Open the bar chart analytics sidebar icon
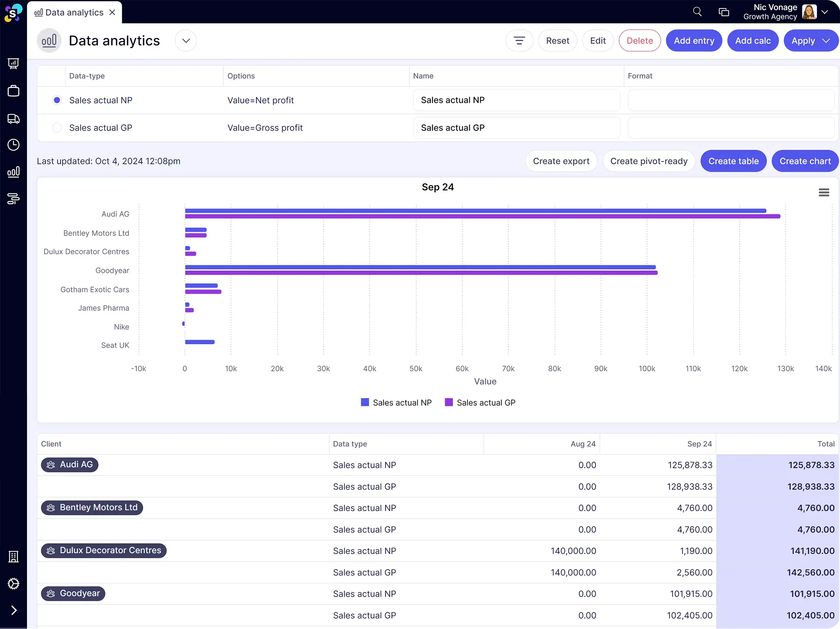840x629 pixels. [13, 172]
